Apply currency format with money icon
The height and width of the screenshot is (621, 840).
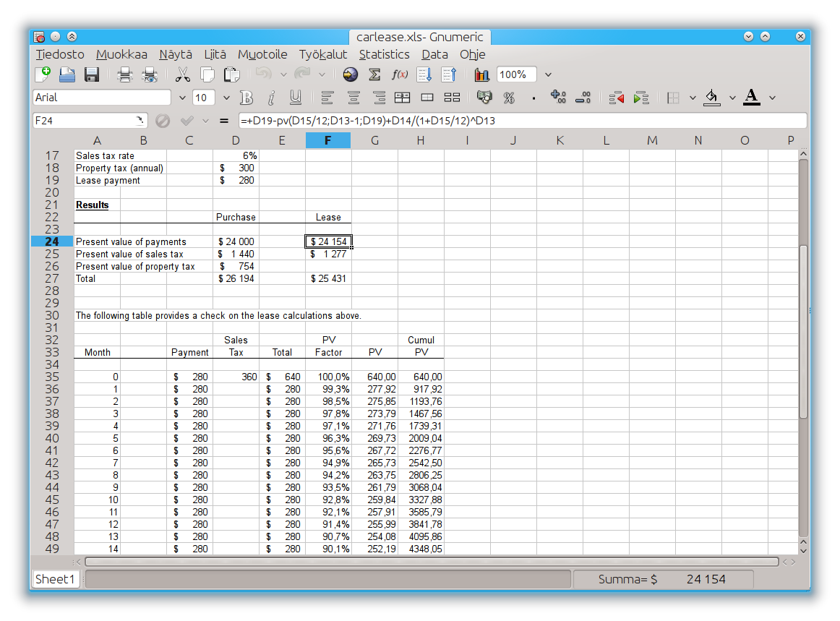(484, 98)
